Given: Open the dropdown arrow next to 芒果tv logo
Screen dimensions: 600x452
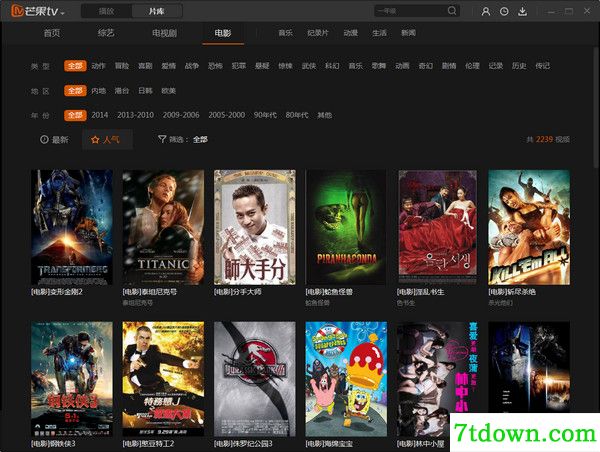Looking at the screenshot, I should (62, 13).
